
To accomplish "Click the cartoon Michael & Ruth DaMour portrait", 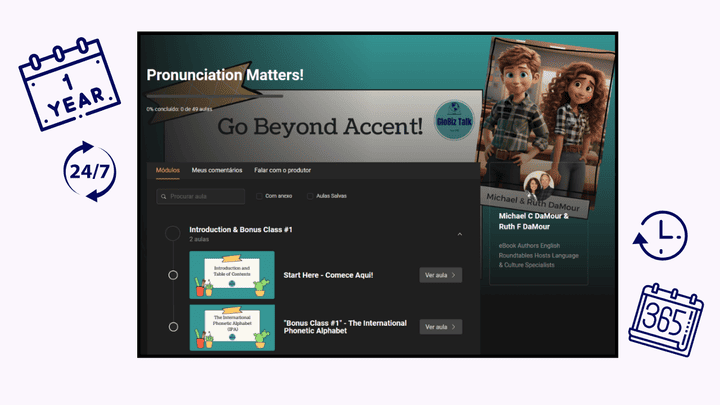I will pos(546,124).
